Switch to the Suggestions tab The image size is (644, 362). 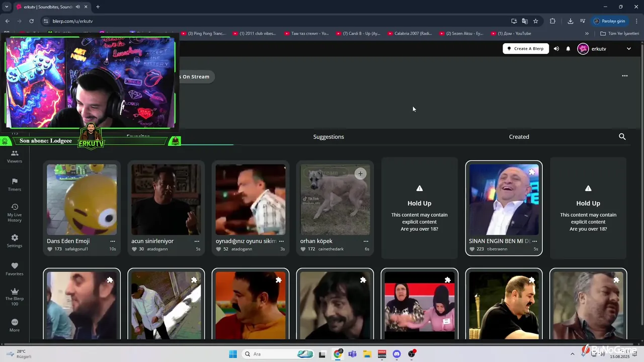tap(329, 137)
